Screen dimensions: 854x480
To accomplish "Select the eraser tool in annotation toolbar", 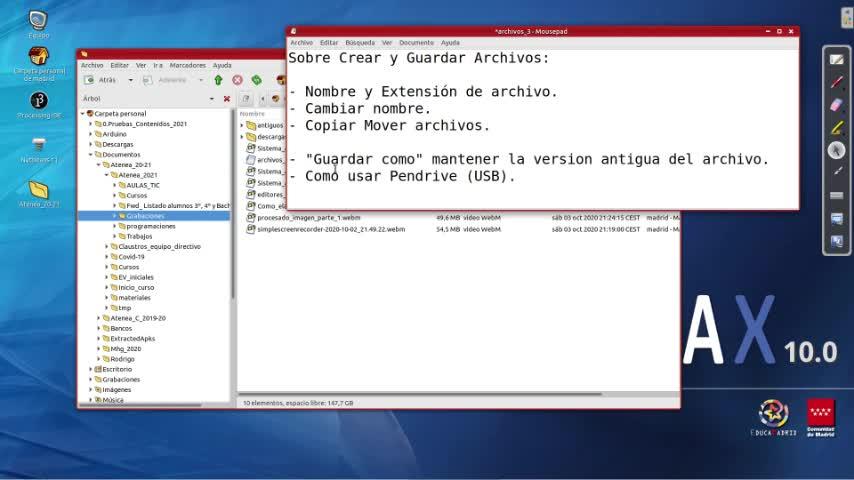I will coord(837,105).
